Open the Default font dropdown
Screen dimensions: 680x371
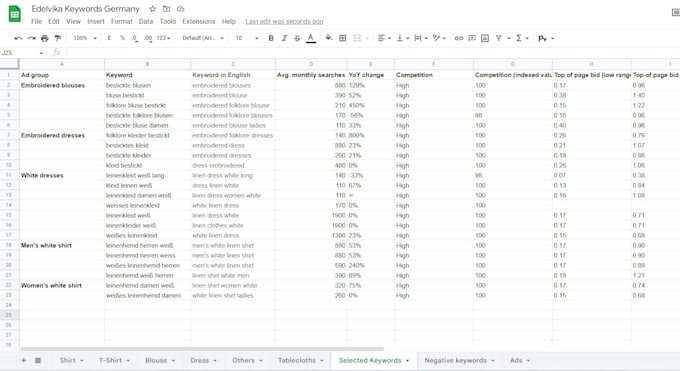click(x=203, y=38)
